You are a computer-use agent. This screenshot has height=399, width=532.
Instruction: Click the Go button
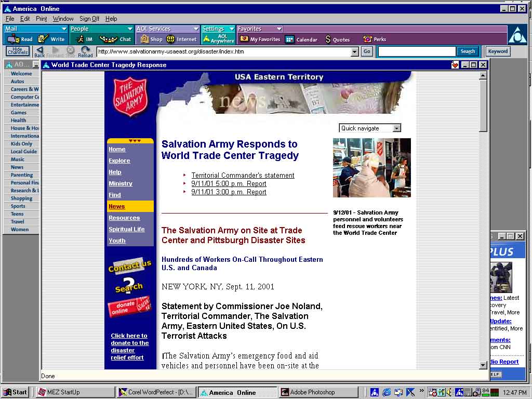[x=367, y=51]
